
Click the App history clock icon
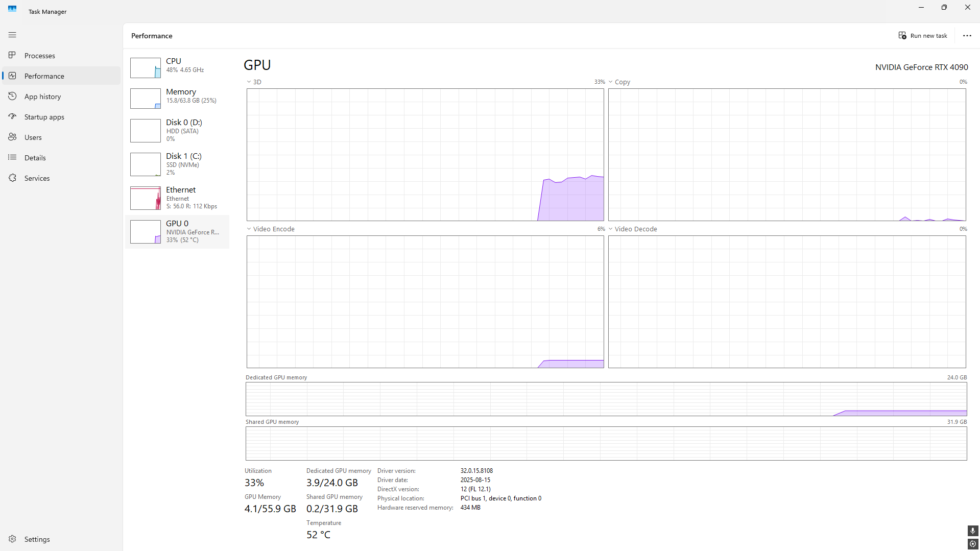pyautogui.click(x=12, y=96)
